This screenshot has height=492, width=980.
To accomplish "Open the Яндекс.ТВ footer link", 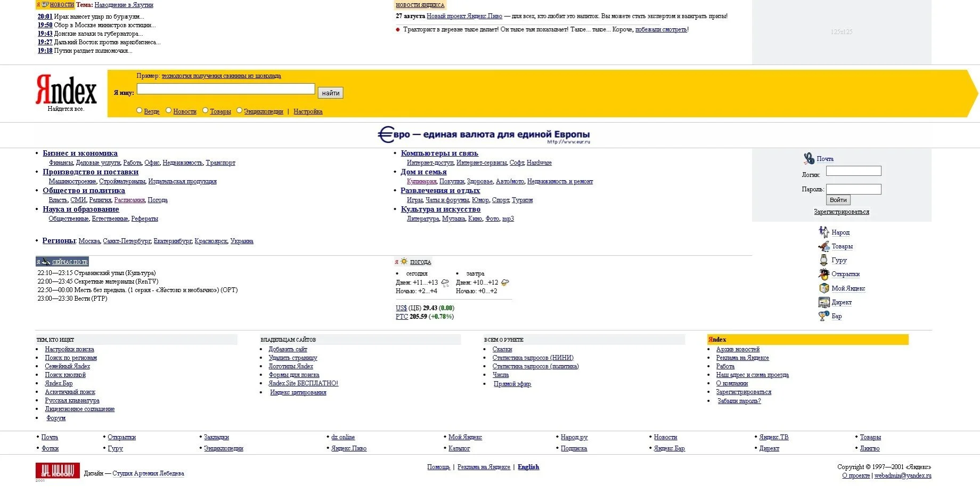I will (773, 437).
